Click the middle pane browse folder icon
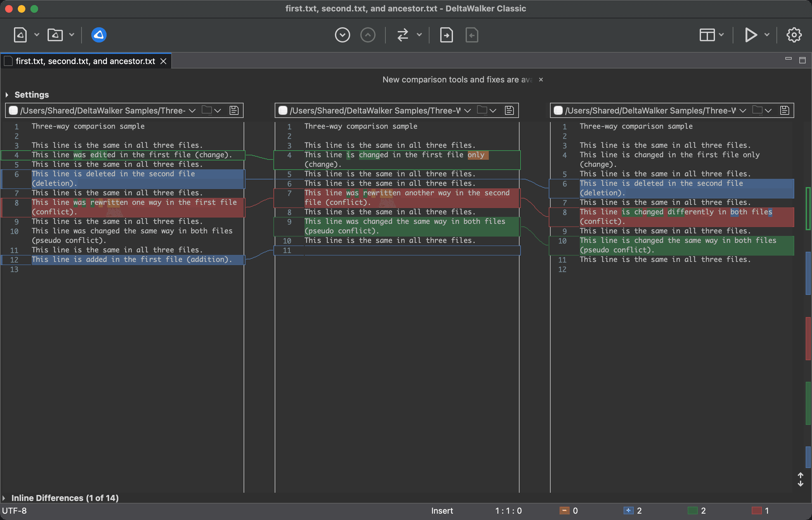The height and width of the screenshot is (520, 812). coord(482,110)
